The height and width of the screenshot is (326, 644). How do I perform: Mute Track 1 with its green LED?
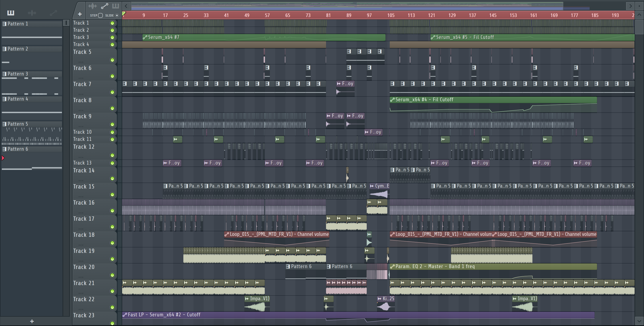pyautogui.click(x=112, y=23)
